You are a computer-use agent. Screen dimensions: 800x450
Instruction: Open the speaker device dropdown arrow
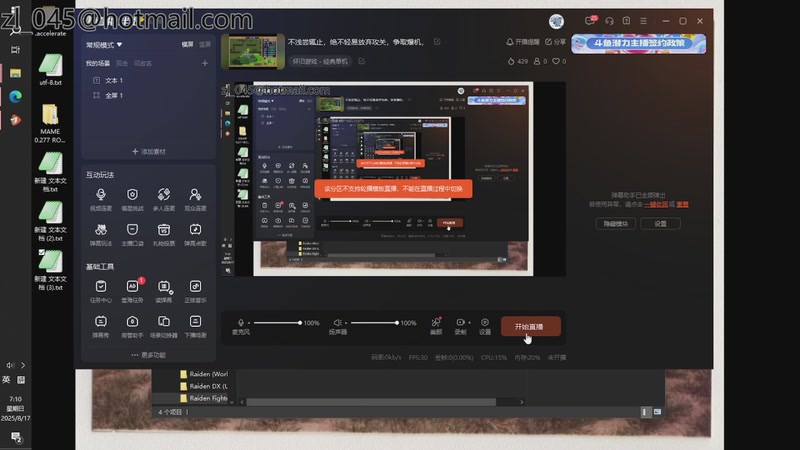pos(346,323)
